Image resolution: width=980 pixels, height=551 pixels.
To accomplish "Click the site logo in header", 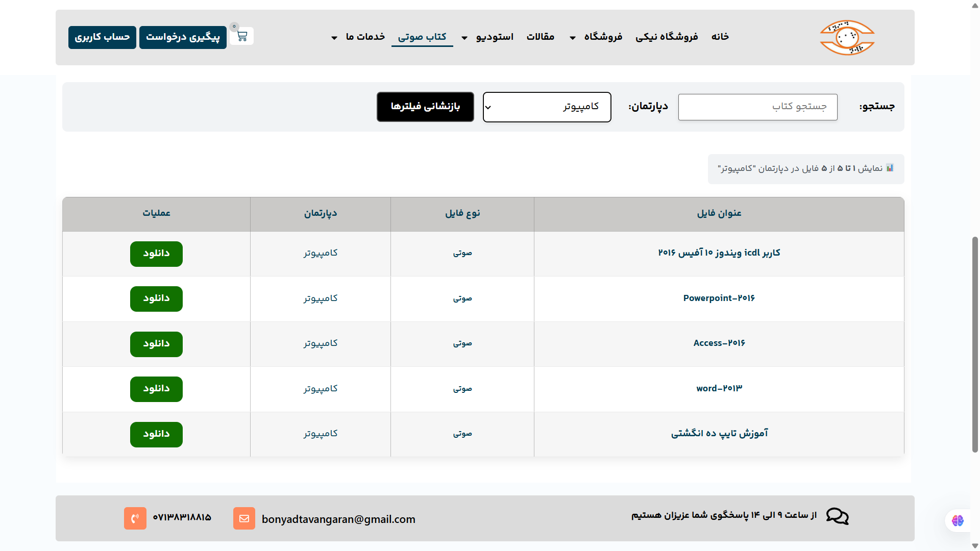I will pyautogui.click(x=847, y=37).
